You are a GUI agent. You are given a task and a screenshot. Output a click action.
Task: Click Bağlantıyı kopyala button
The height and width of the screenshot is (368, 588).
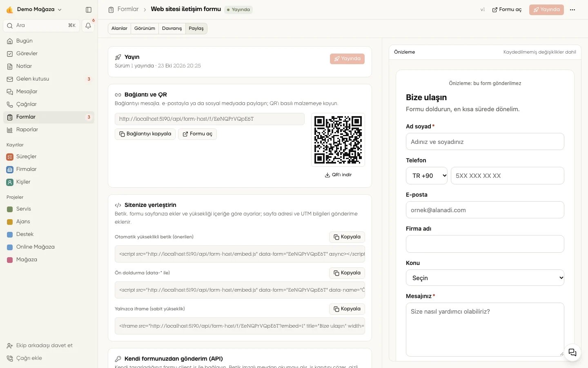[x=145, y=134]
